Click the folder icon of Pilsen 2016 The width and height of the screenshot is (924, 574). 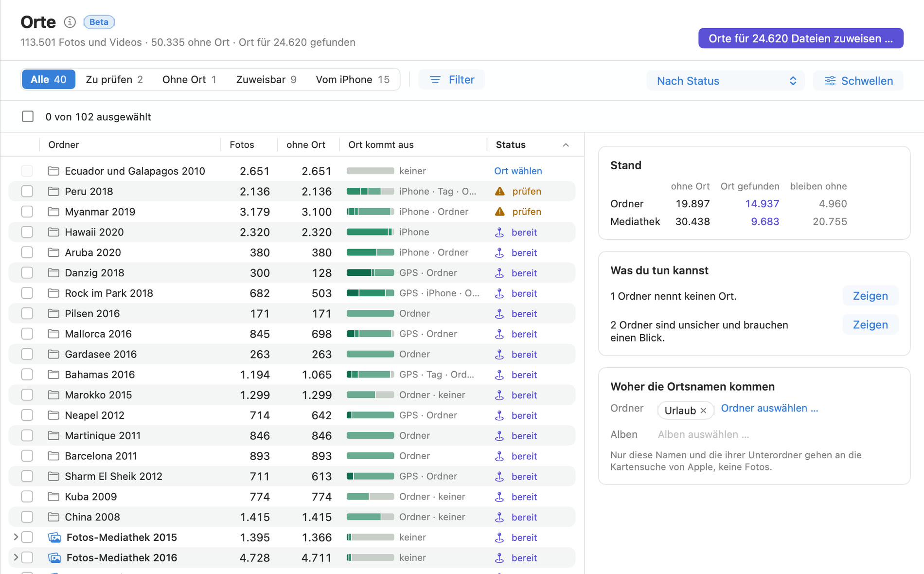click(x=53, y=313)
